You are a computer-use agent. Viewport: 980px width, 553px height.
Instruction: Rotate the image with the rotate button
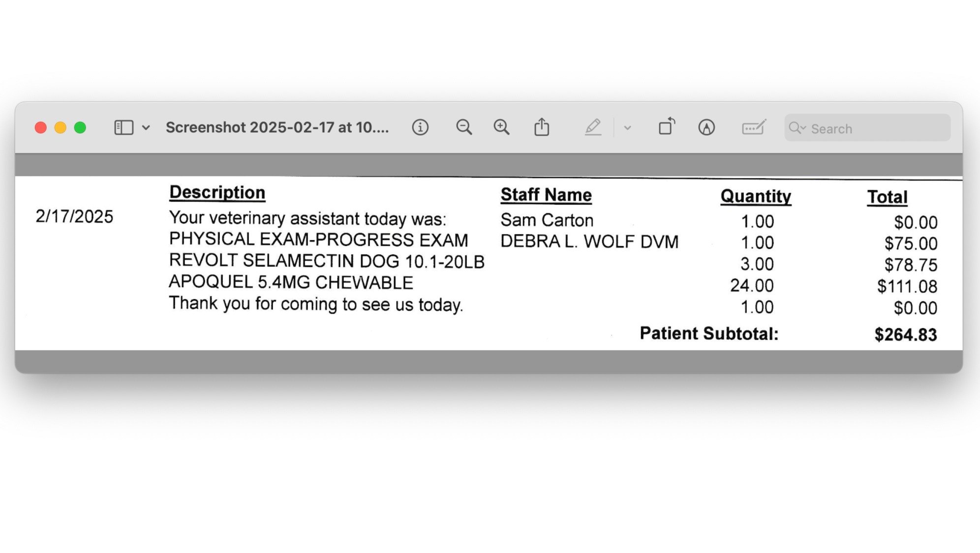pyautogui.click(x=667, y=127)
